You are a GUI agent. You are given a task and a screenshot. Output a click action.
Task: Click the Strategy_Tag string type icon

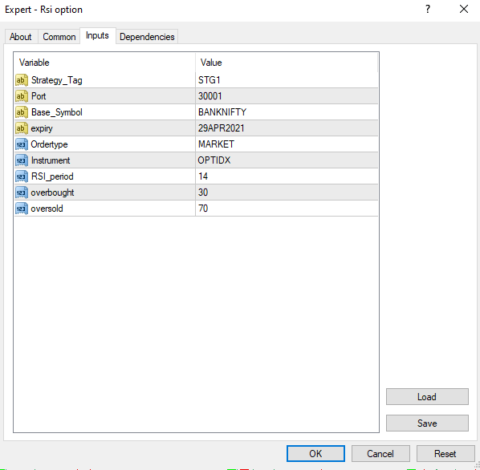[x=21, y=80]
